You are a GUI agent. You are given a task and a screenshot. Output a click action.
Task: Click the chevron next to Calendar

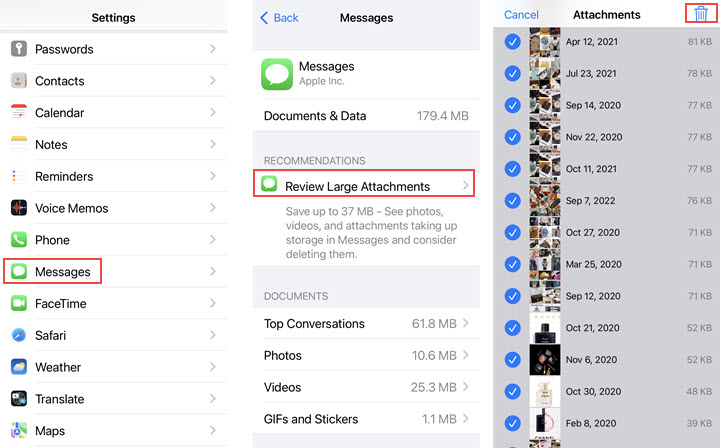(212, 113)
